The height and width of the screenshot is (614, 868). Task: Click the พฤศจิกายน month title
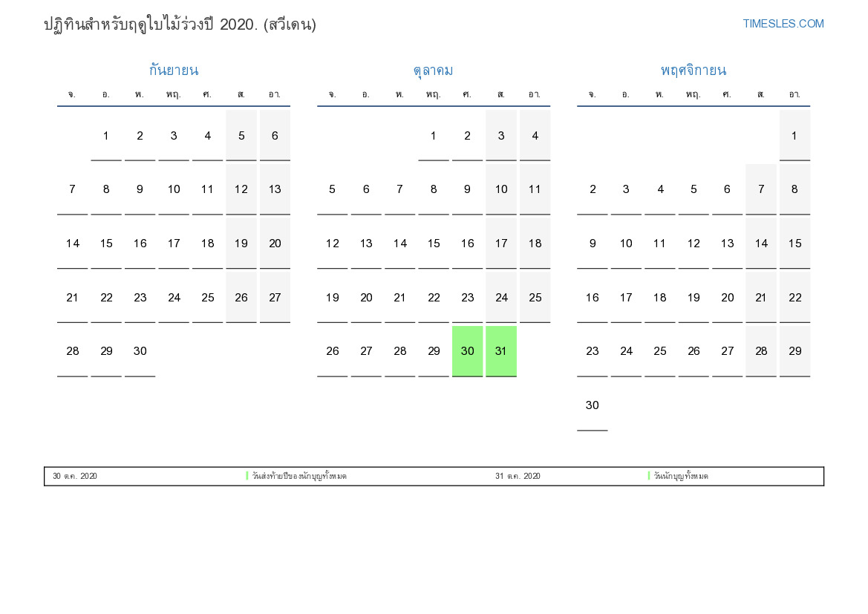[x=693, y=71]
